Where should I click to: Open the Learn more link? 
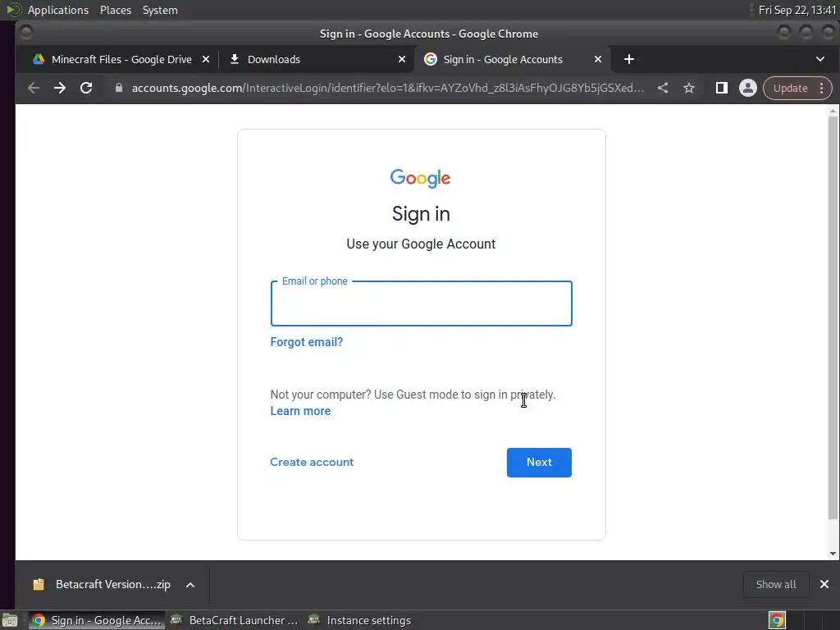pyautogui.click(x=300, y=411)
